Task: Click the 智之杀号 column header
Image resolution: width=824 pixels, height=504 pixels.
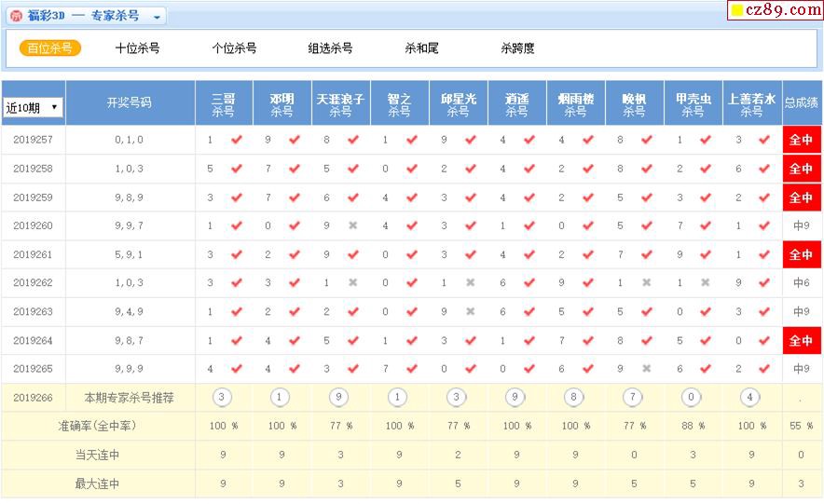Action: (400, 103)
